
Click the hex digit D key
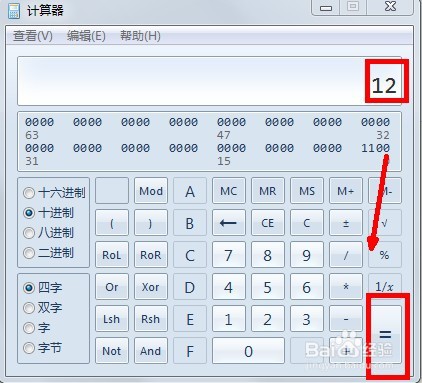190,287
